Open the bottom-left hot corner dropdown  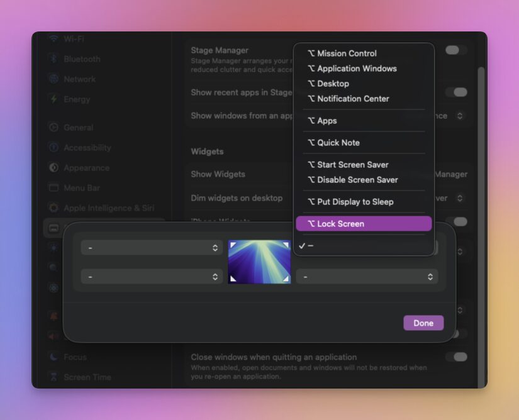click(152, 277)
